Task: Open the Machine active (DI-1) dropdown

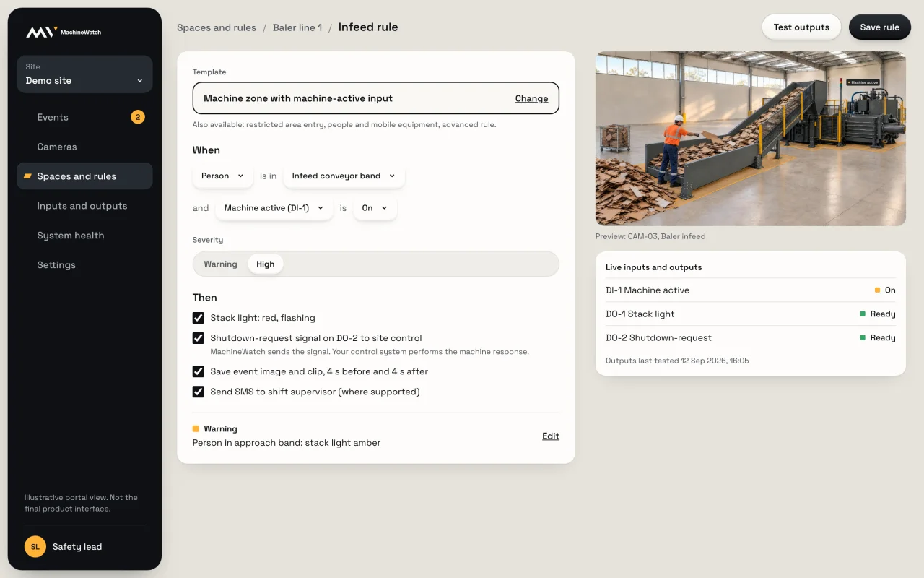Action: point(274,208)
